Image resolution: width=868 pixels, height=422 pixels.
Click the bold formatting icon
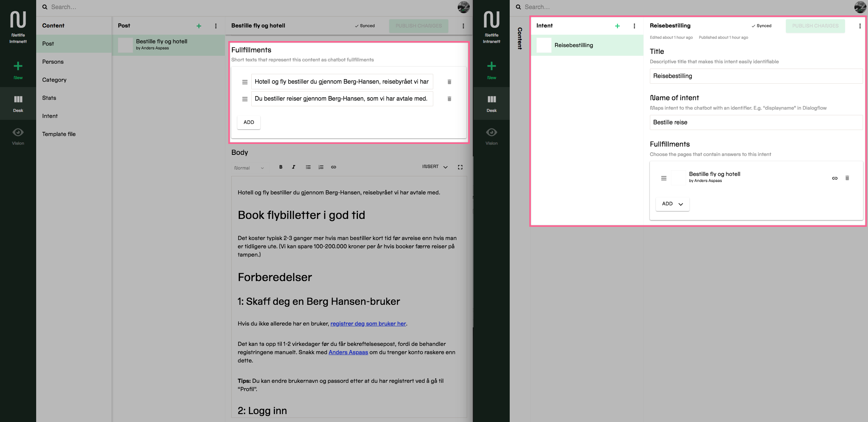[281, 167]
